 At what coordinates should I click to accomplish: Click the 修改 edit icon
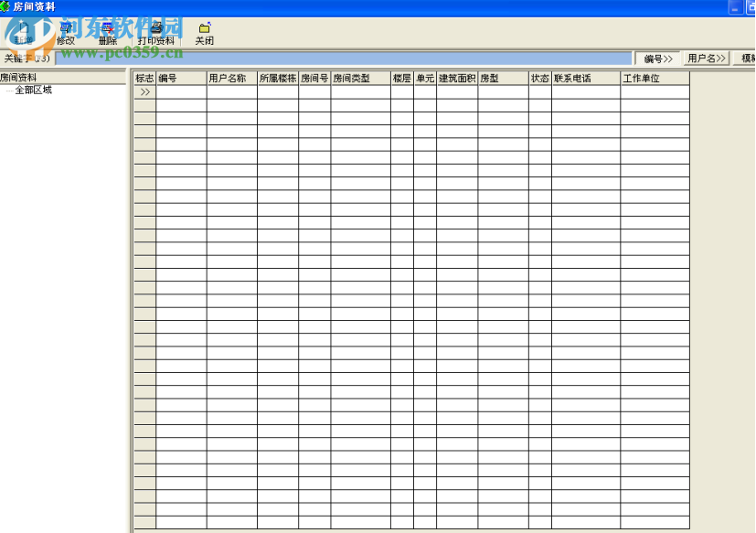click(66, 33)
